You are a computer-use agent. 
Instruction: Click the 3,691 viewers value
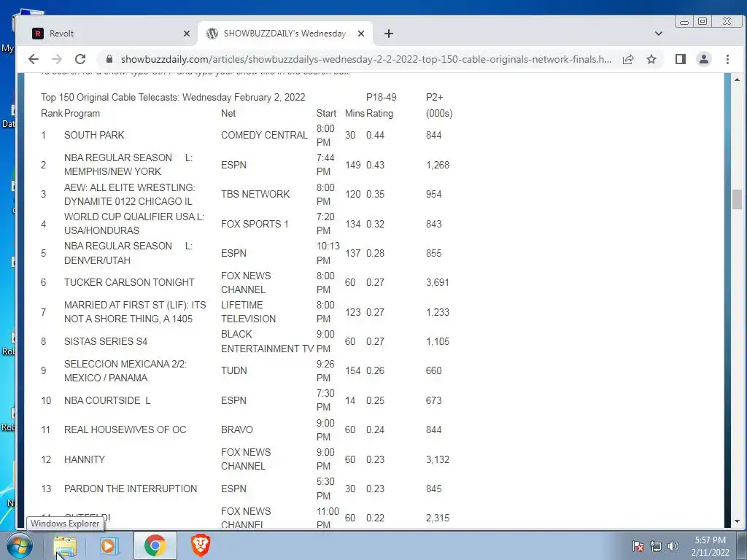438,282
